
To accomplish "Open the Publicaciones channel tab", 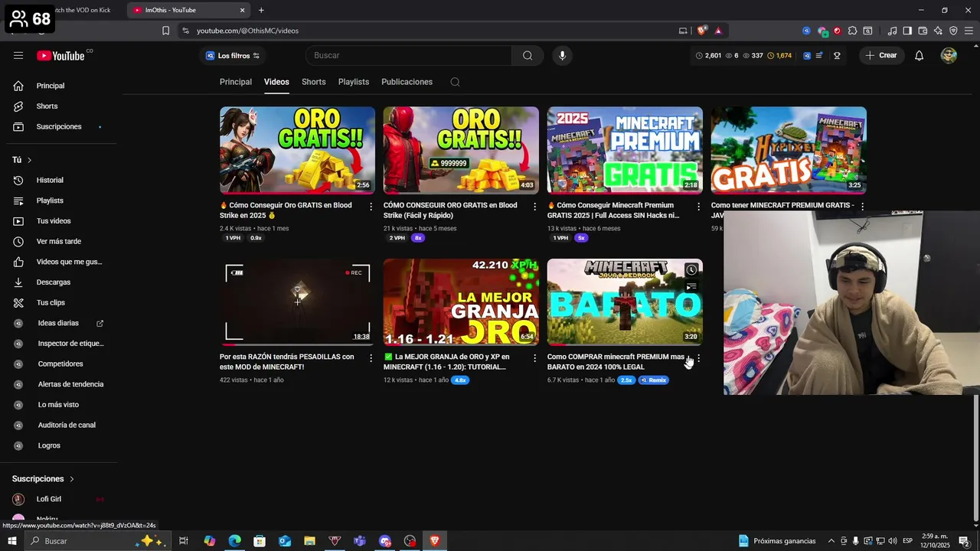I will point(407,82).
